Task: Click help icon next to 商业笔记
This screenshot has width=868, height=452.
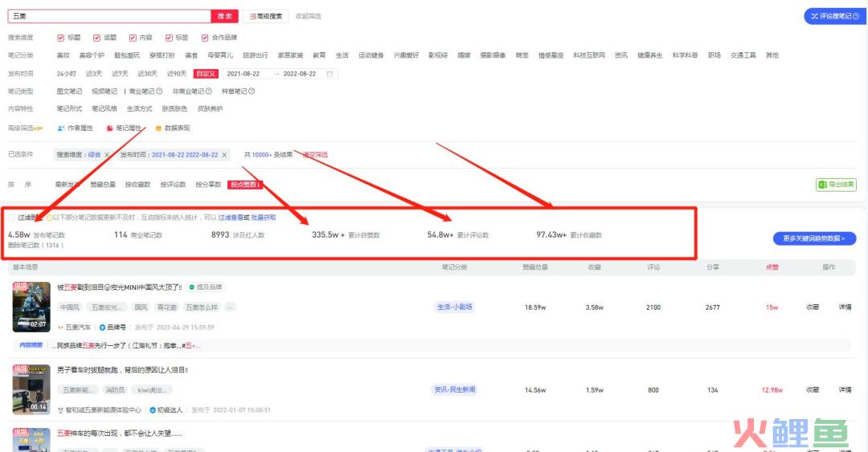Action: pos(159,92)
